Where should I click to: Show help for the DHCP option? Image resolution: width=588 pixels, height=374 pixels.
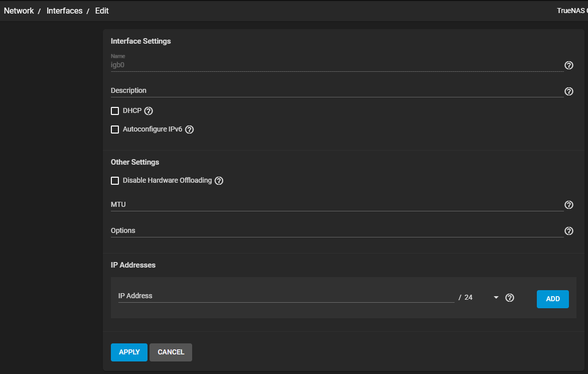(x=148, y=111)
